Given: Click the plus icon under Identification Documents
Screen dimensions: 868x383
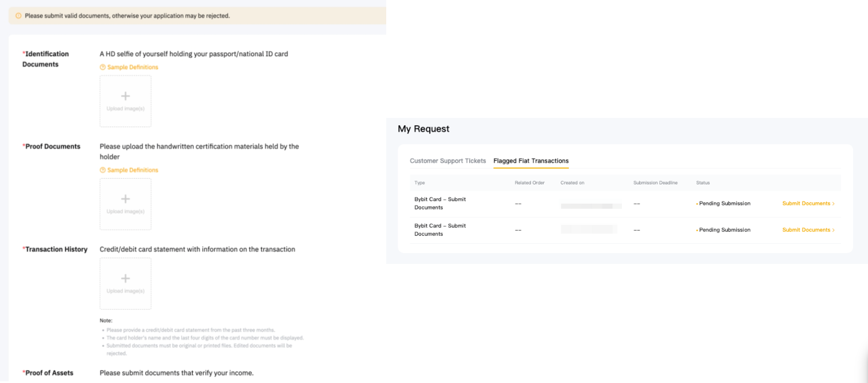Looking at the screenshot, I should [125, 96].
